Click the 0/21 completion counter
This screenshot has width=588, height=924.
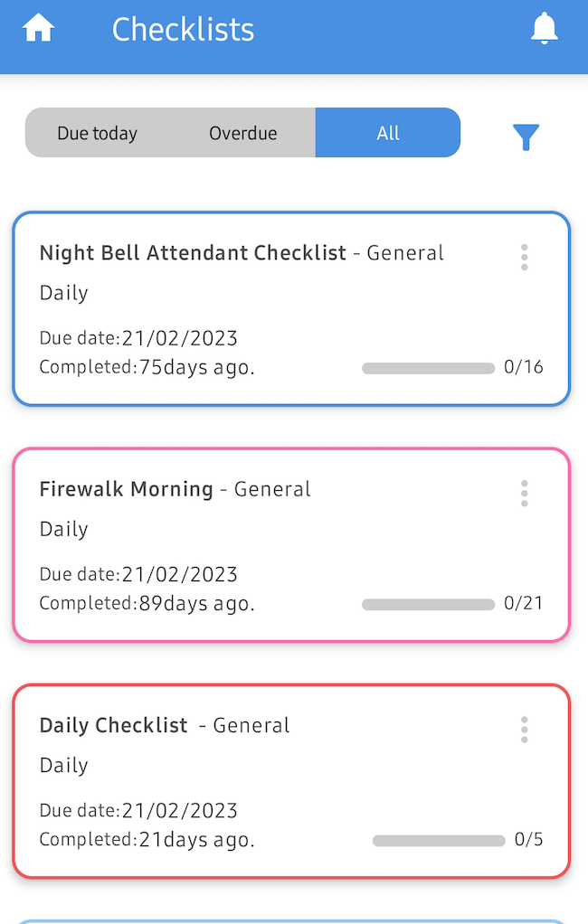coord(523,603)
